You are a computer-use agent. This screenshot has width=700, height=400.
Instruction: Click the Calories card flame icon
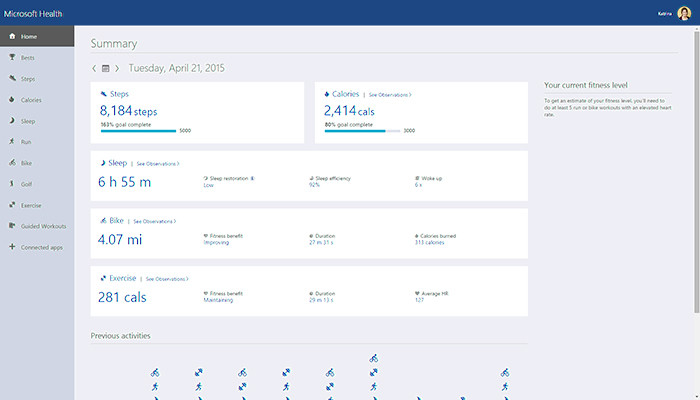coord(327,94)
